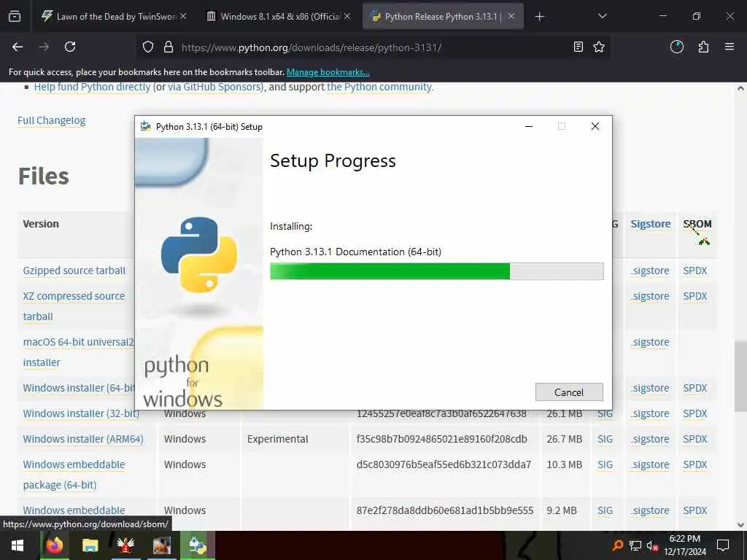The width and height of the screenshot is (747, 560).
Task: Select Experimental text in ARM64 row
Action: [x=277, y=439]
